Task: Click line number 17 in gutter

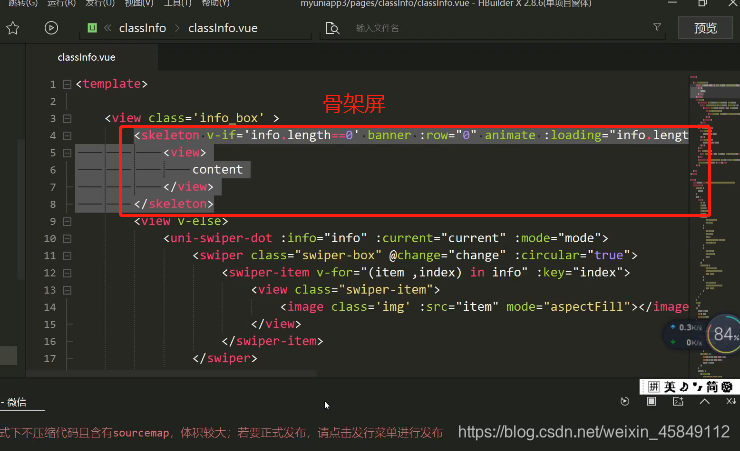Action: 50,359
